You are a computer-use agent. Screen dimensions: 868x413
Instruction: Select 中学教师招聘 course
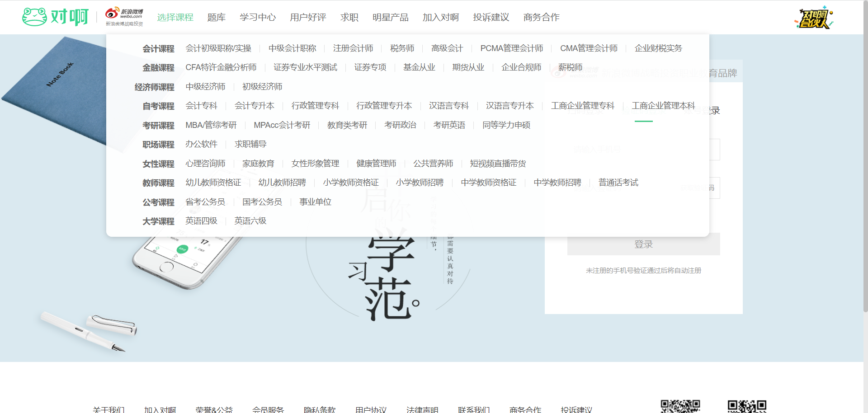(x=557, y=183)
